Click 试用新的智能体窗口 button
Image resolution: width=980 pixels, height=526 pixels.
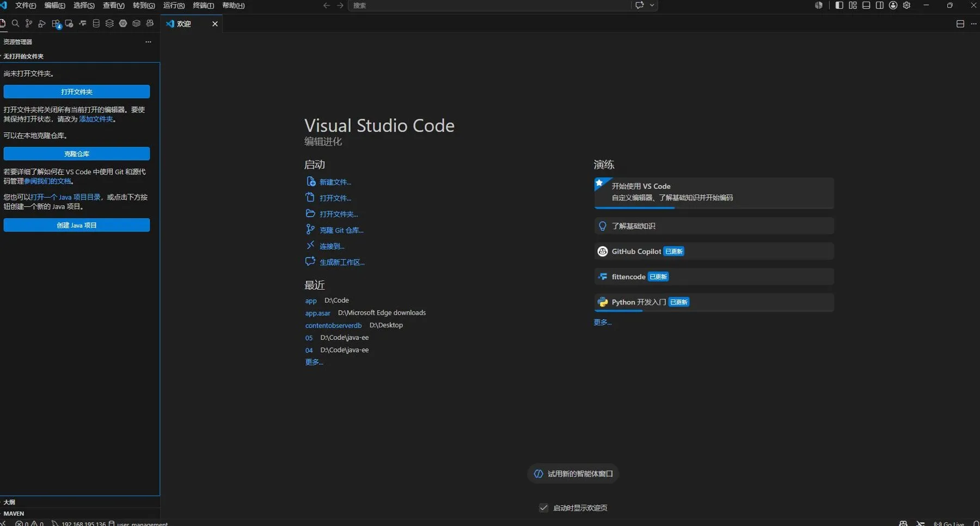(x=573, y=474)
